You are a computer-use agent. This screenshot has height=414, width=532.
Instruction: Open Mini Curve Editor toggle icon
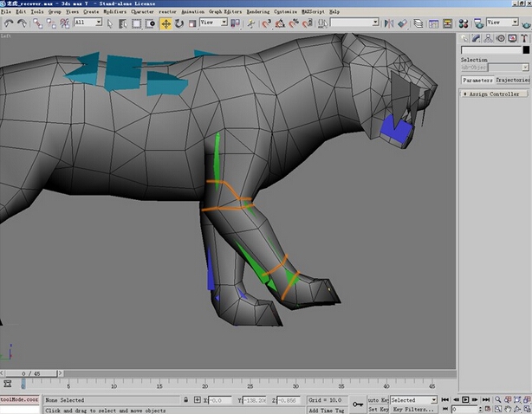coord(8,384)
